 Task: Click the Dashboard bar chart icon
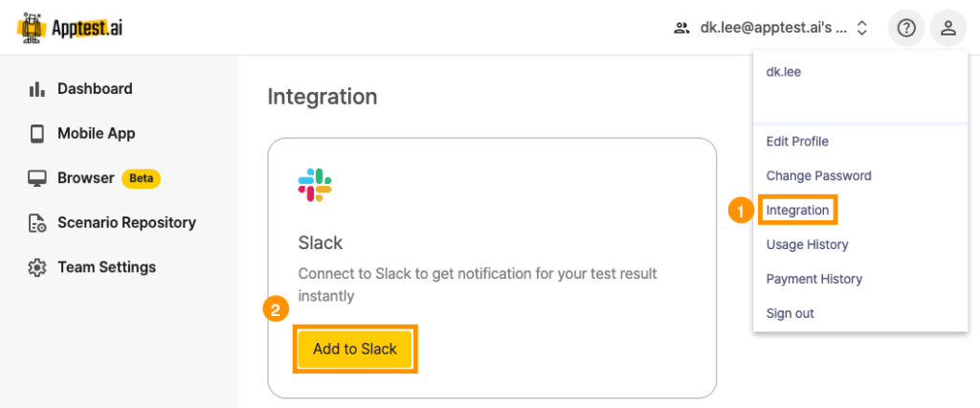(x=37, y=89)
